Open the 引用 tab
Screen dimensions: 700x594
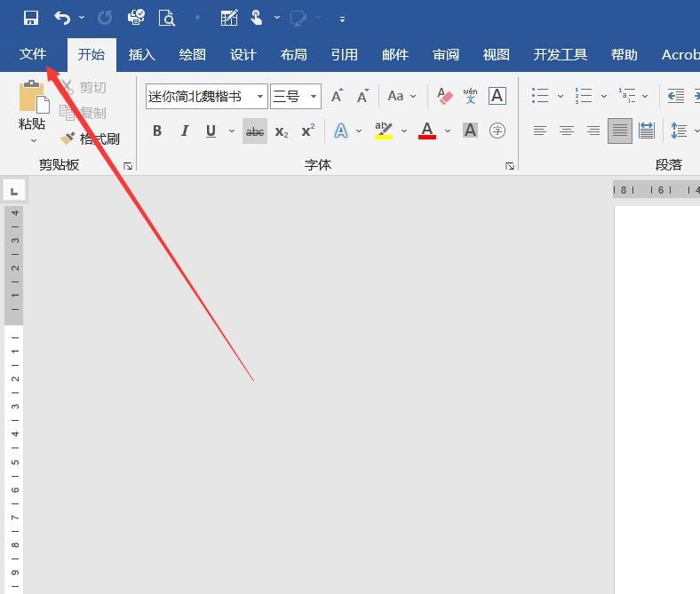point(344,55)
